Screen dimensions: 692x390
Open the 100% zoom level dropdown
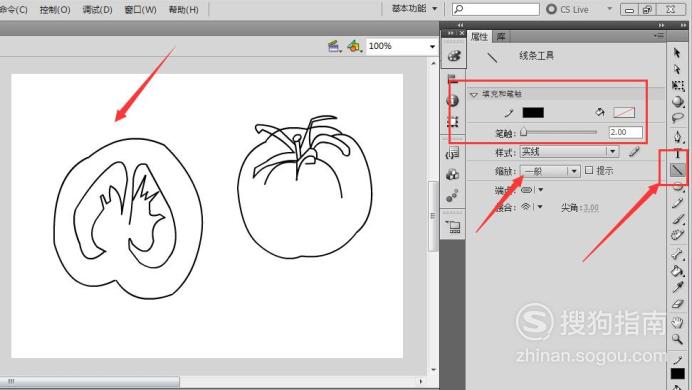432,46
